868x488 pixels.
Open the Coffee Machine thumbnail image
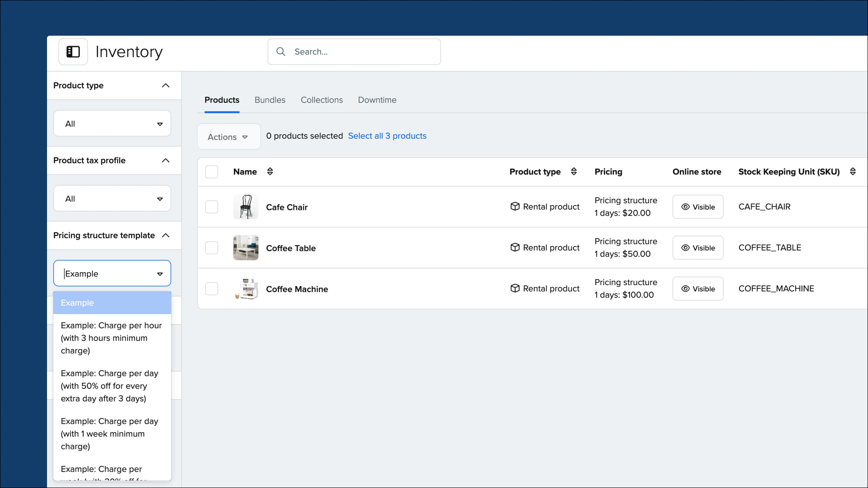[246, 289]
